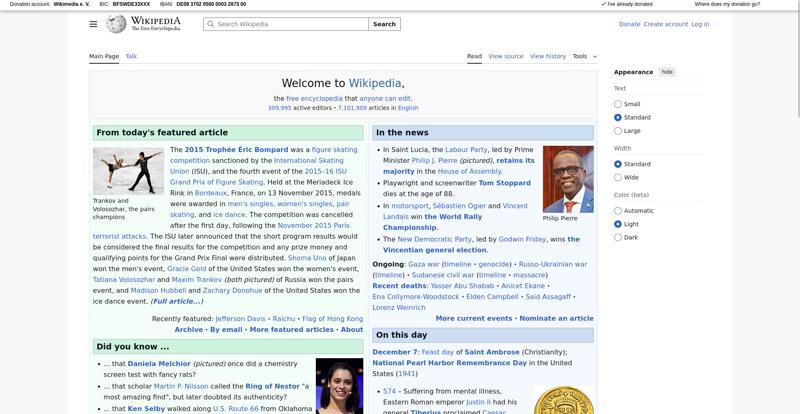
Task: Expand the Tools dropdown menu
Action: [583, 56]
